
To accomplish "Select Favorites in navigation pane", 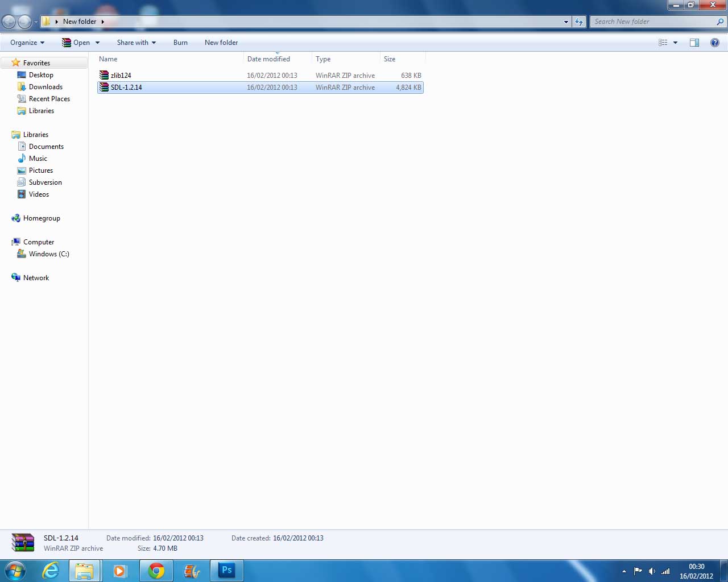I will (x=36, y=63).
